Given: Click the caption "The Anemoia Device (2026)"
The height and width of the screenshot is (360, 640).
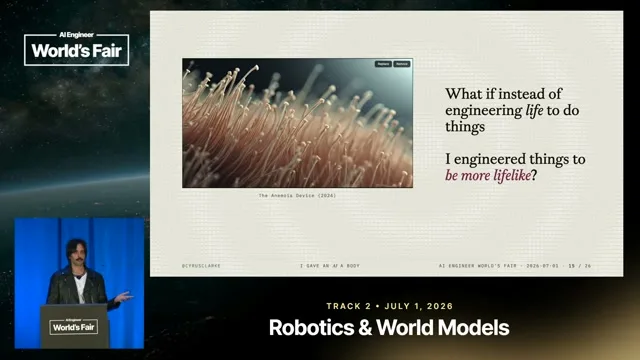Looking at the screenshot, I should click(x=297, y=196).
